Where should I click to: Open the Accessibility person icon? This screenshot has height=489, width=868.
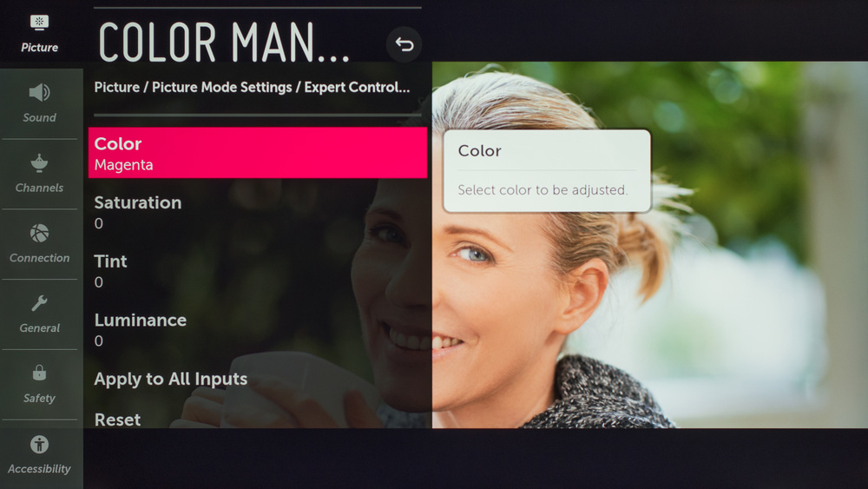pyautogui.click(x=39, y=444)
